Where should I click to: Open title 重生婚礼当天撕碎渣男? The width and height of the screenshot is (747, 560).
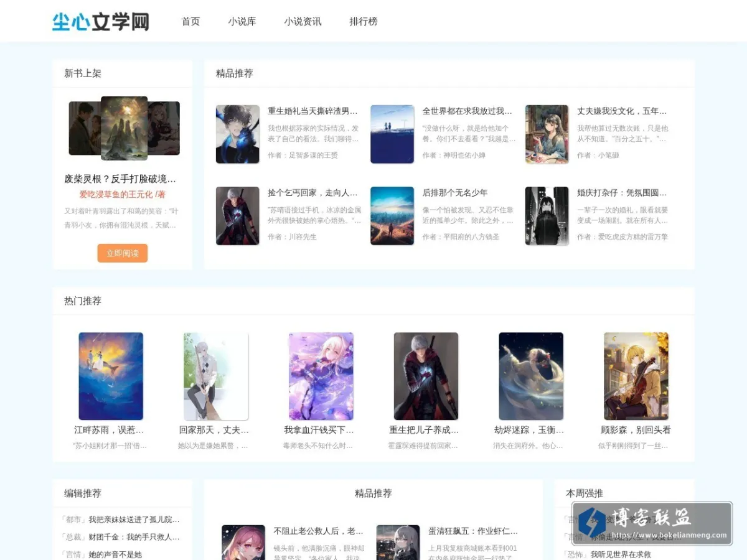pos(312,111)
